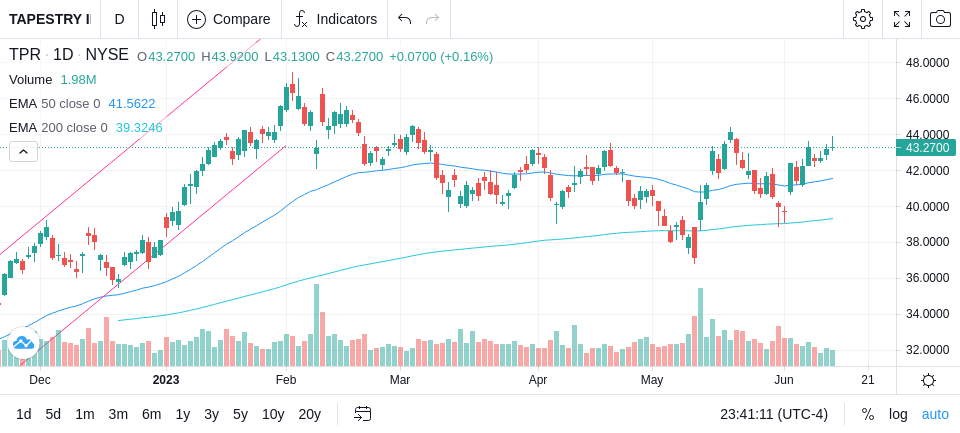Click the Feb label on time axis
960x433 pixels.
tap(286, 380)
